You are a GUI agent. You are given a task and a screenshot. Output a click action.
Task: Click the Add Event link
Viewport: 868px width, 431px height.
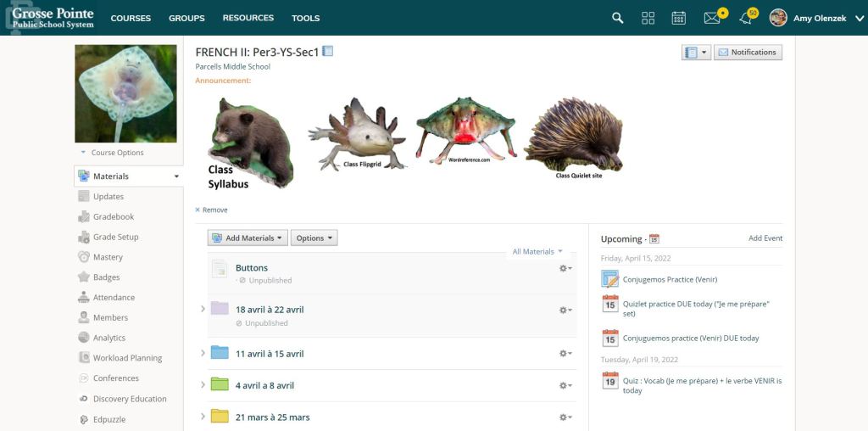[x=765, y=238]
